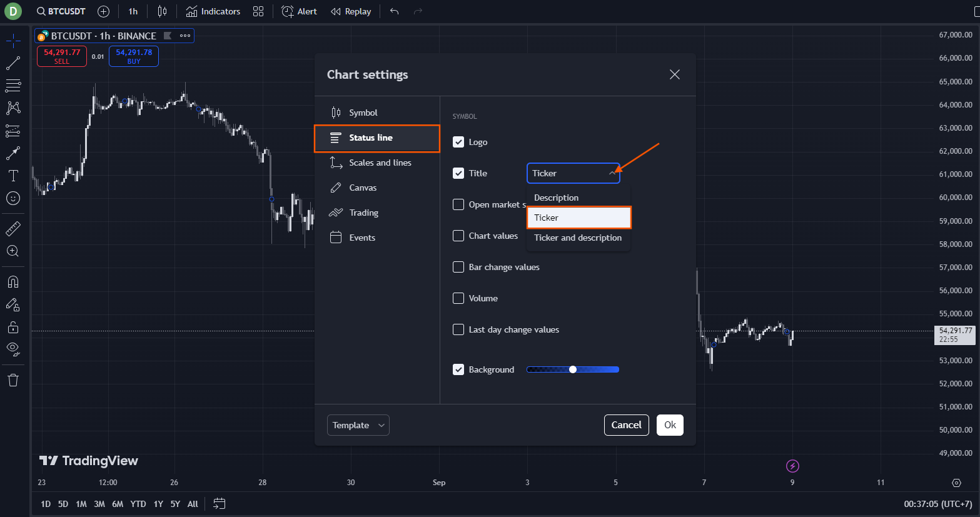Open indicator templates grid icon
The width and height of the screenshot is (980, 517).
[x=258, y=11]
